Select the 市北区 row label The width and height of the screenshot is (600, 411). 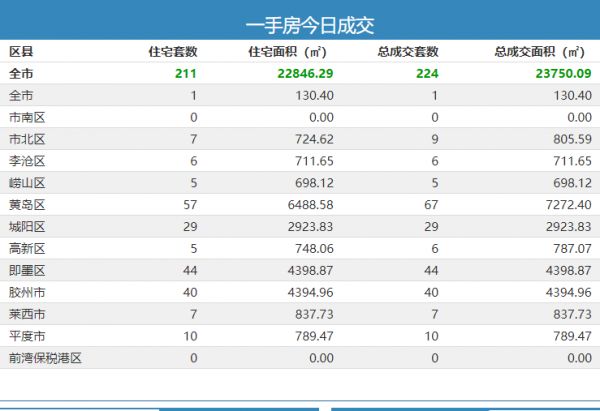pos(26,139)
